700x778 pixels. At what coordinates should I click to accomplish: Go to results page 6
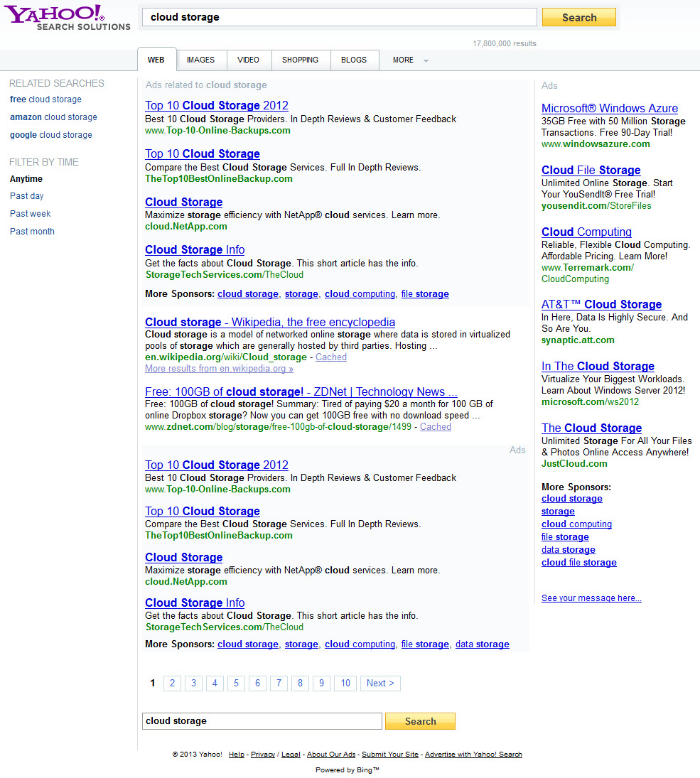pos(258,684)
